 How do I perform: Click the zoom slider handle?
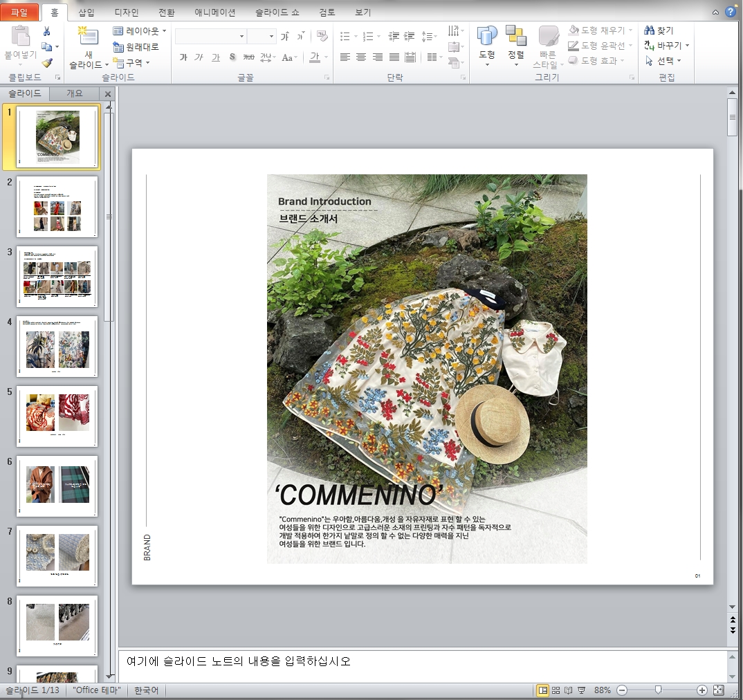click(658, 690)
